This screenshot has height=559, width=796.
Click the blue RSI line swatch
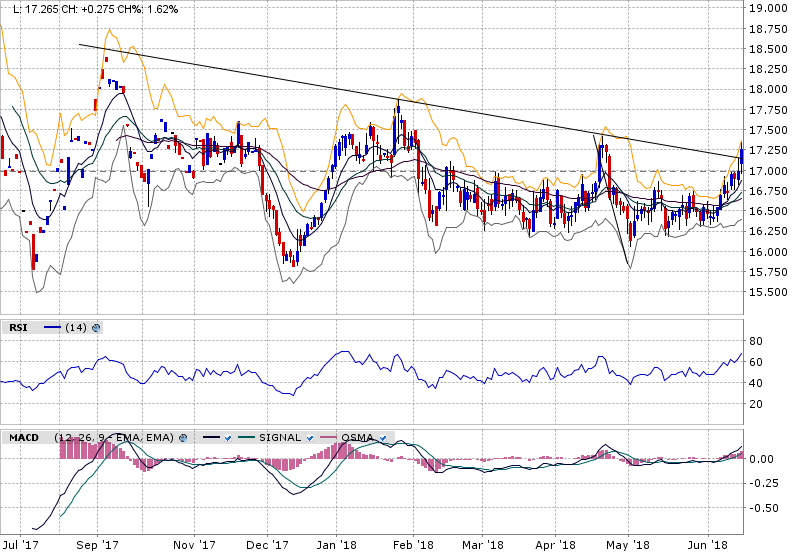(52, 327)
